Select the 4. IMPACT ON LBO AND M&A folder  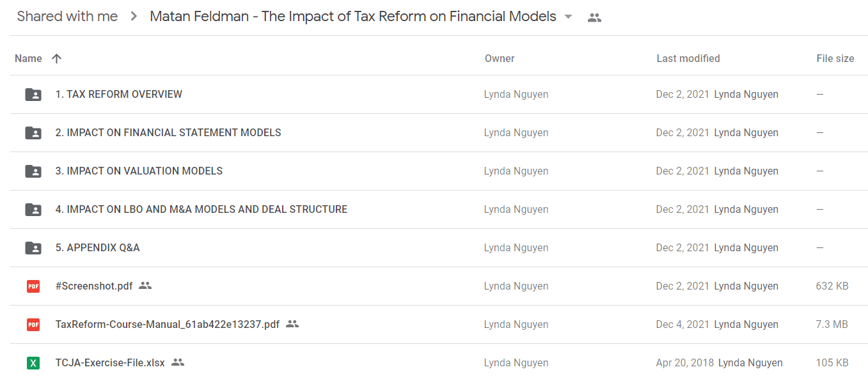(438, 210)
